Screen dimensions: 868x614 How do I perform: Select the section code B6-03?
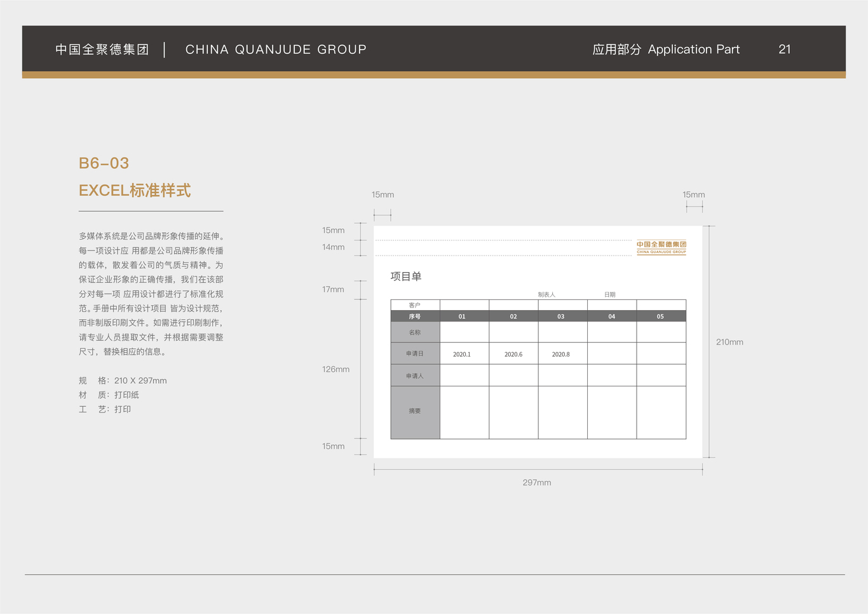(x=104, y=163)
